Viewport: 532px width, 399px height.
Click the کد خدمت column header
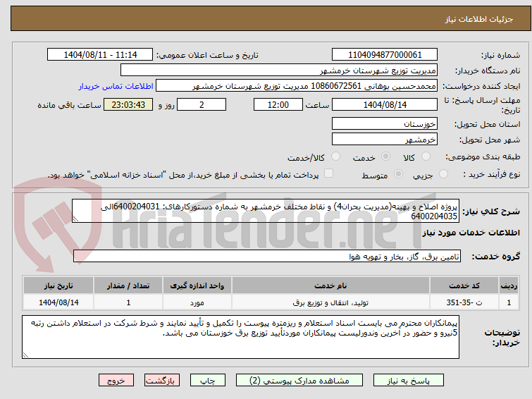[464, 286]
